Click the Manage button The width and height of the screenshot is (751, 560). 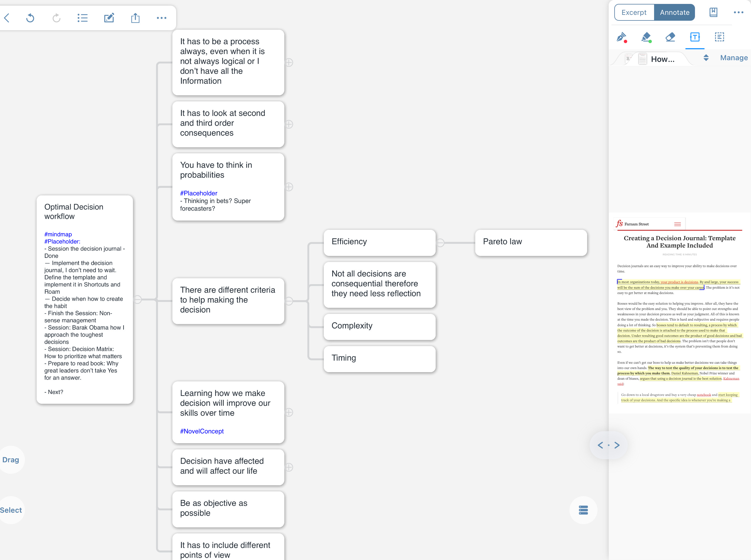point(734,58)
